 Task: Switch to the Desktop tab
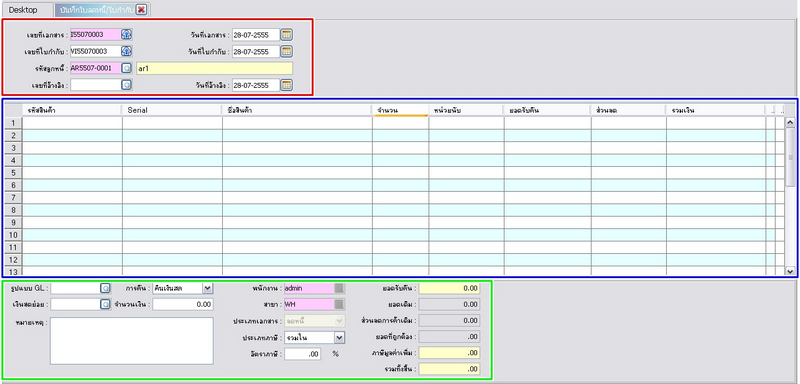point(23,10)
